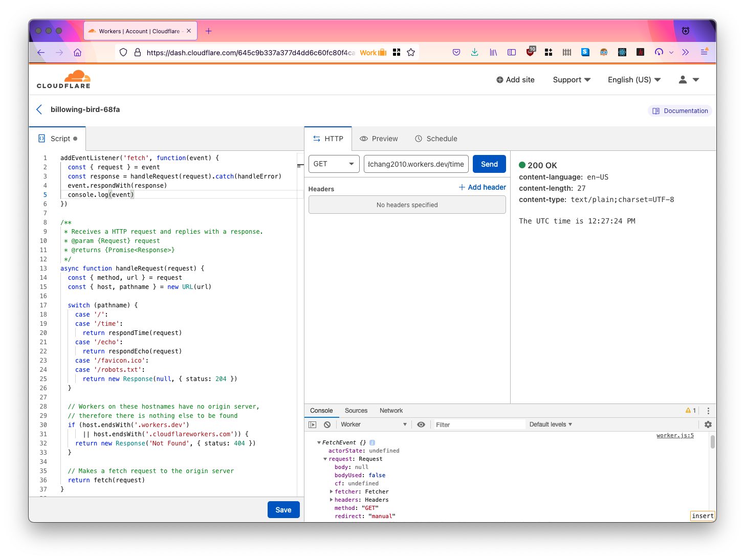
Task: Open the QR code extension icon
Action: pyautogui.click(x=397, y=52)
